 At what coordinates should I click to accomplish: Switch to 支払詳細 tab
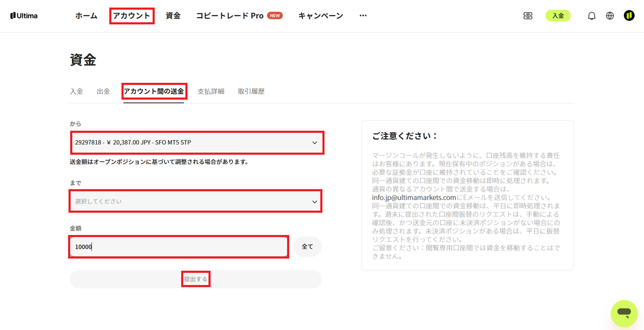point(211,91)
